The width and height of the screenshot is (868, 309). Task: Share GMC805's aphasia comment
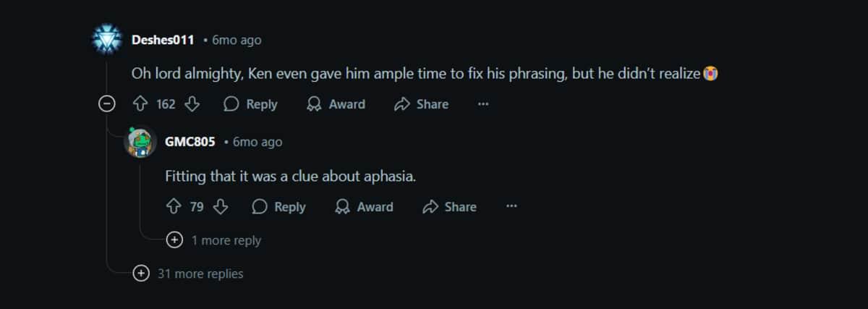click(x=449, y=207)
